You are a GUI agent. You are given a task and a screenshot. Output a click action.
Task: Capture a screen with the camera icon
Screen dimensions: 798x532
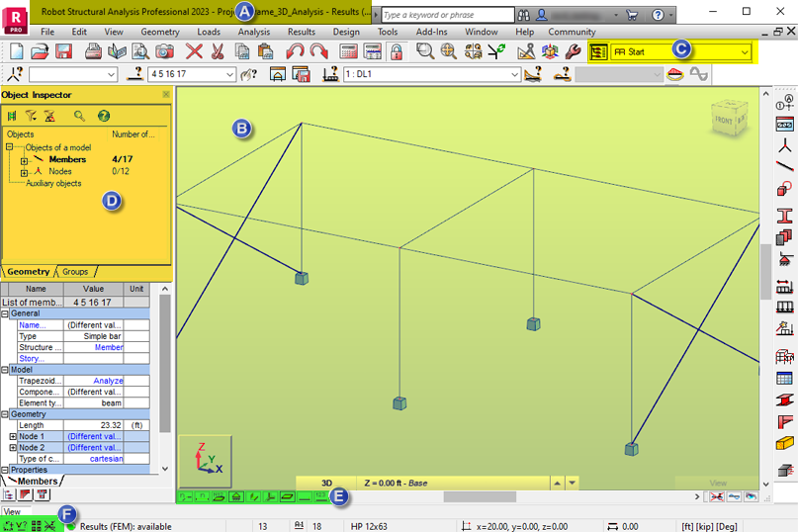tap(164, 51)
